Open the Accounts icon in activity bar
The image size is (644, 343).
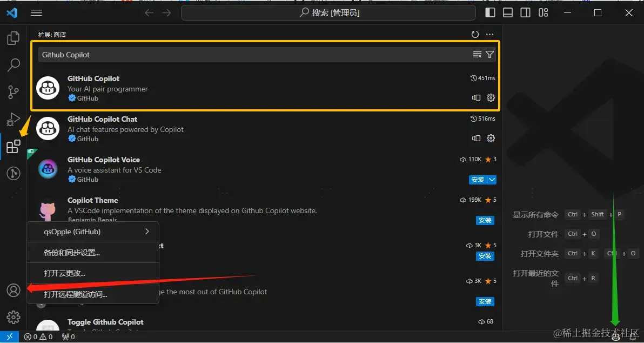pos(14,291)
